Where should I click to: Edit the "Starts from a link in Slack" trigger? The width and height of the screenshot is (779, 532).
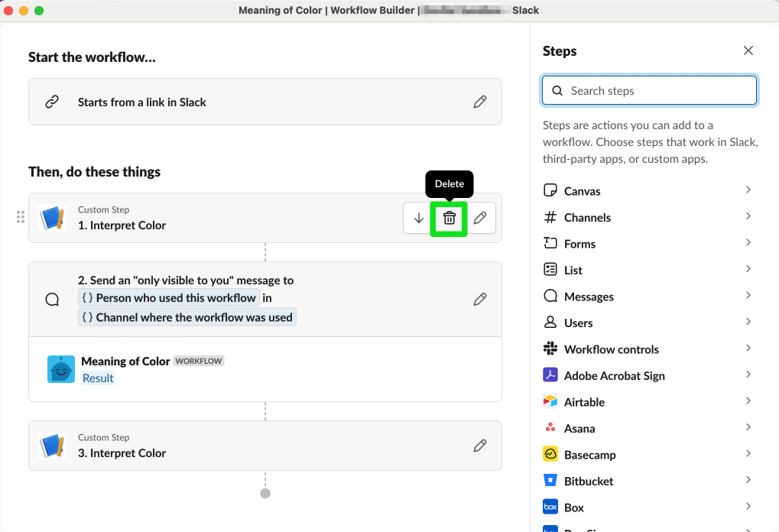click(480, 101)
